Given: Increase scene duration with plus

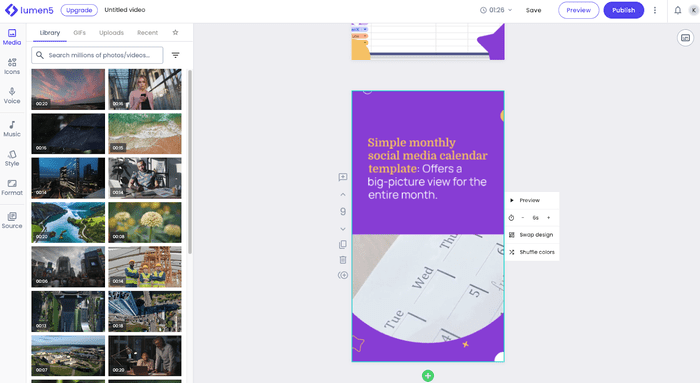Looking at the screenshot, I should [549, 218].
